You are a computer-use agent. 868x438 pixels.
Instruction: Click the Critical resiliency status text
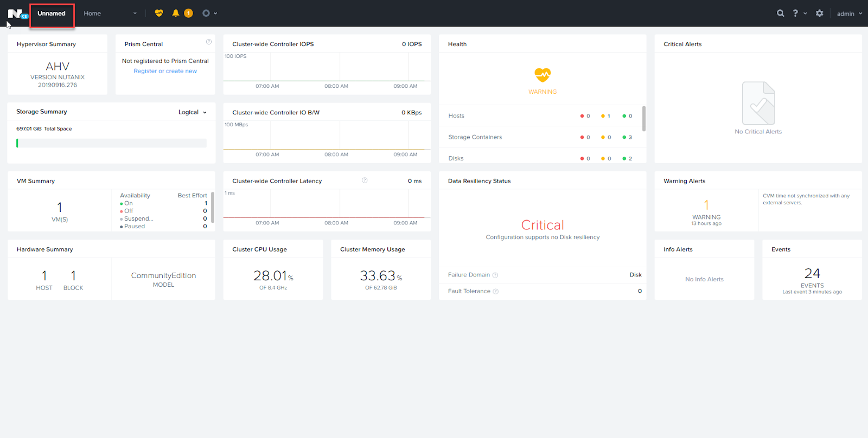pos(542,225)
